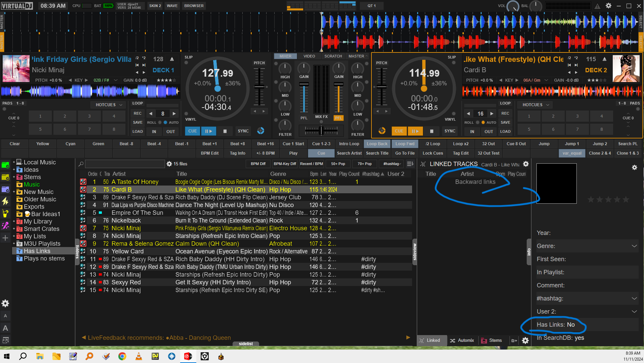Switch deck 1 loop ROLL/AUTO toggle
Screen dimensions: 644x363
(163, 122)
